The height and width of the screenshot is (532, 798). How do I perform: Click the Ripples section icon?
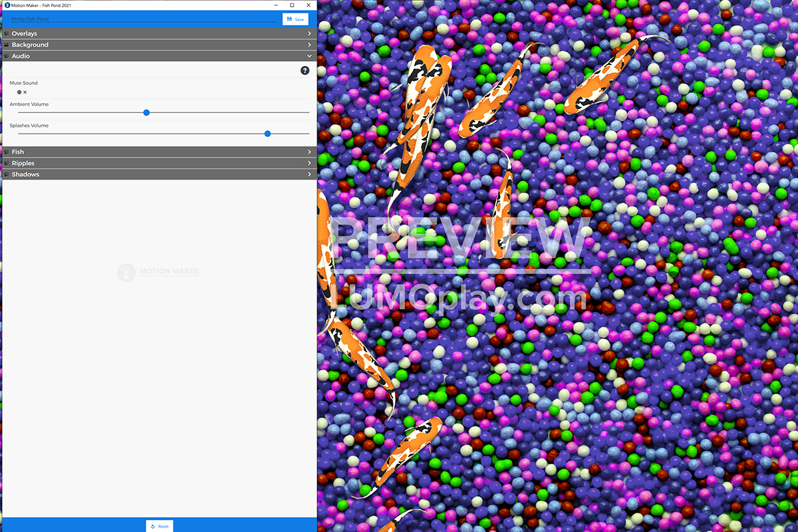point(7,163)
